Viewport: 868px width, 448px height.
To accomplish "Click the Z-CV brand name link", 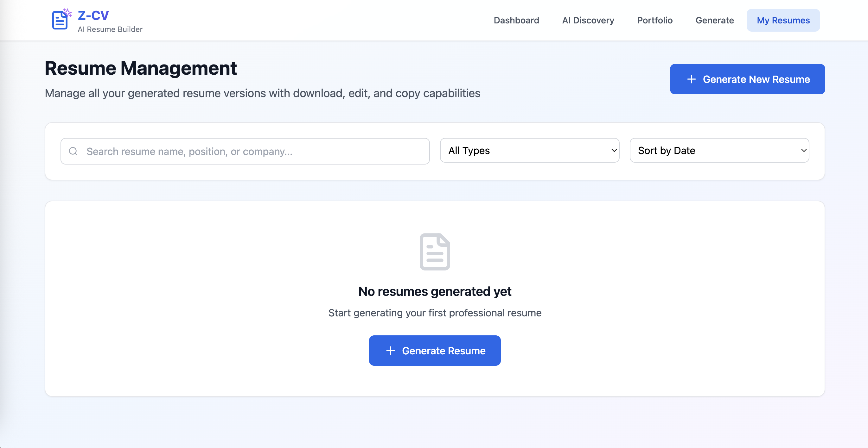I will (x=93, y=15).
